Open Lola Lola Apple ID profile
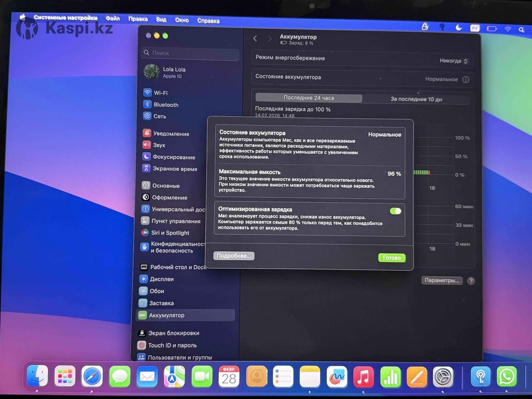532x399 pixels. (x=173, y=72)
